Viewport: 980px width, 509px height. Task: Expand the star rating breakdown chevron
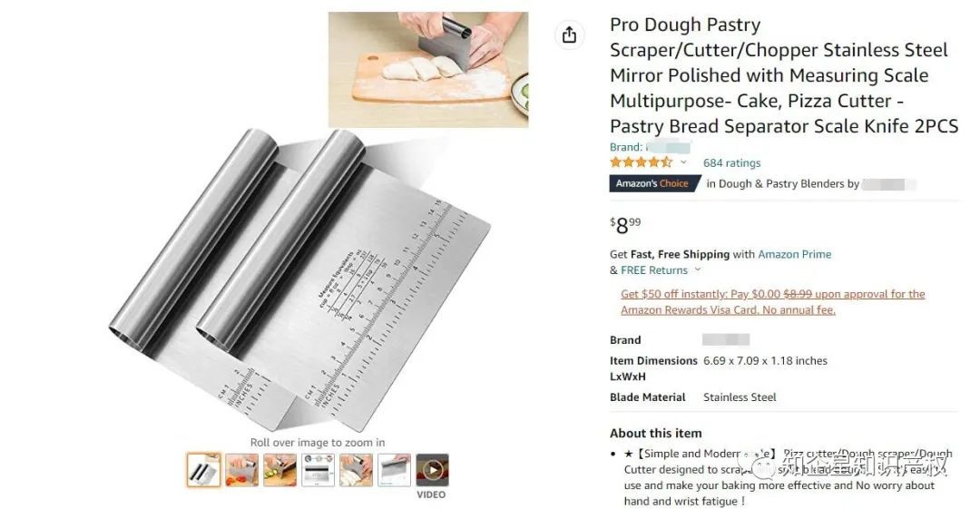point(684,162)
